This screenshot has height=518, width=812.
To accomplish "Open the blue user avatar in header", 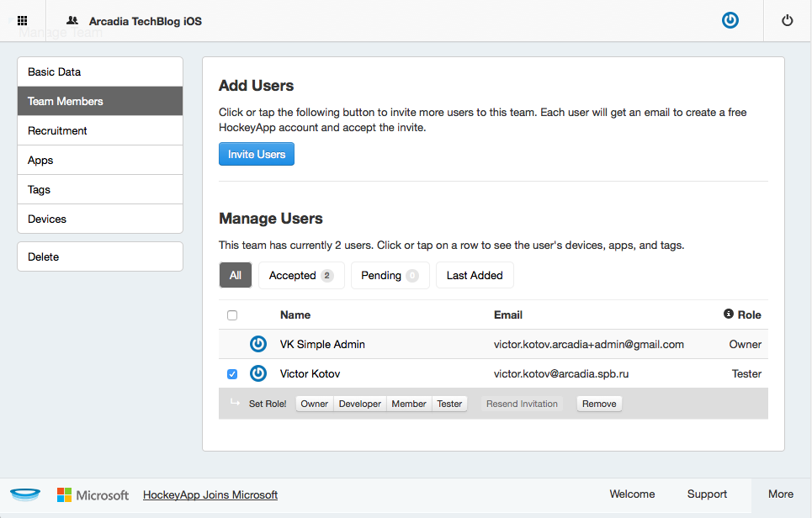I will point(730,20).
